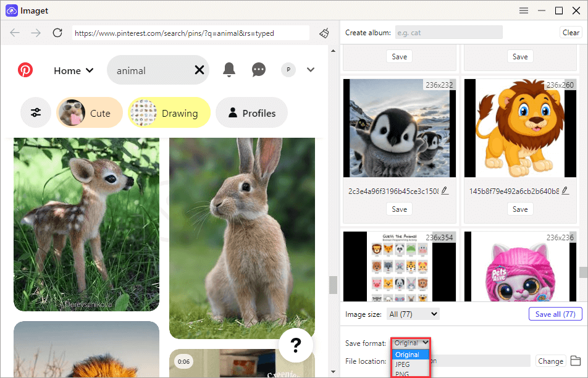
Task: Click the browser pane scrollbar thumb
Action: coord(333,285)
